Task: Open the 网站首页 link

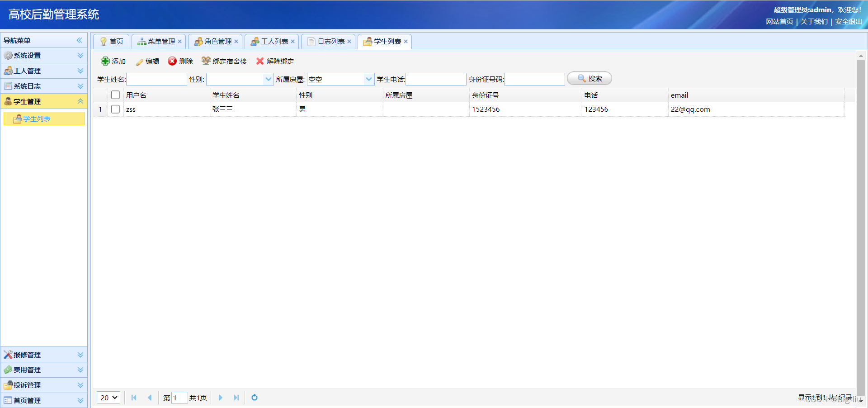Action: 779,22
